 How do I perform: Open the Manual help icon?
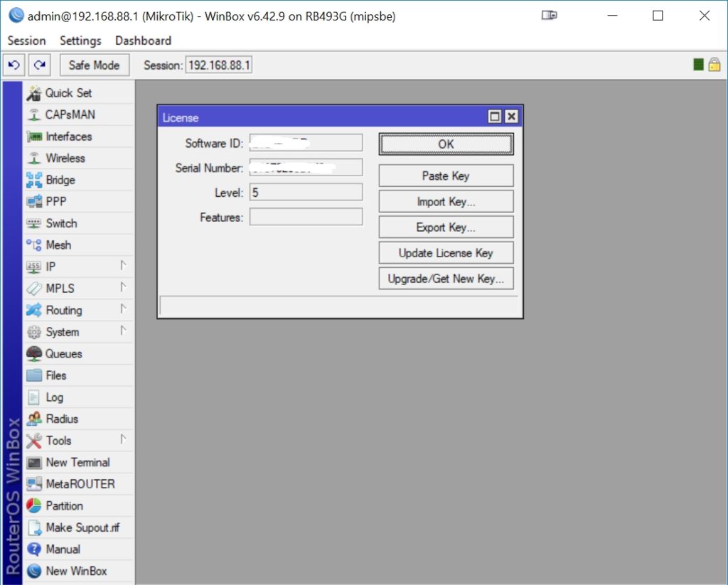click(x=34, y=549)
